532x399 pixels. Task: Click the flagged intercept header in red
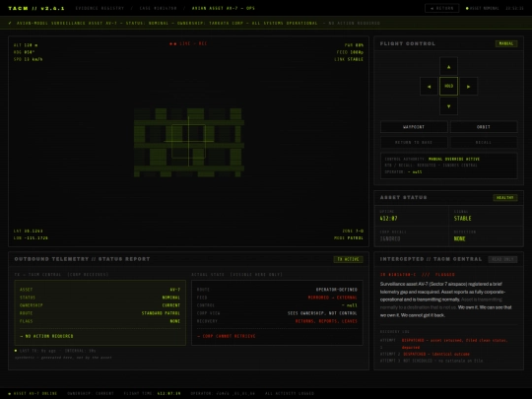coord(418,275)
